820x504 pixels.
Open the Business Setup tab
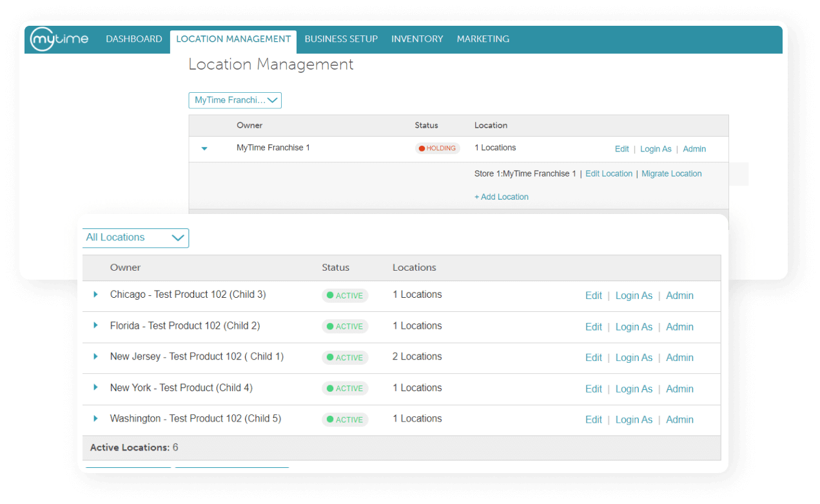click(x=341, y=39)
